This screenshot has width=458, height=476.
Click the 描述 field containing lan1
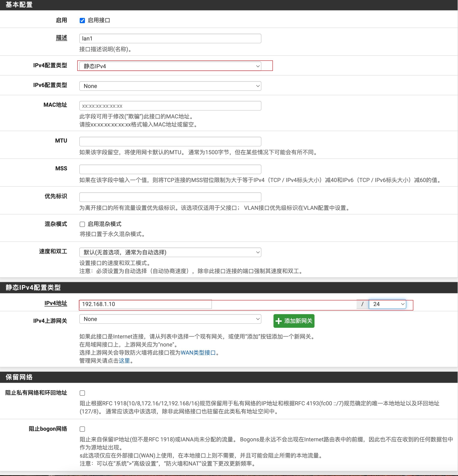pyautogui.click(x=170, y=38)
